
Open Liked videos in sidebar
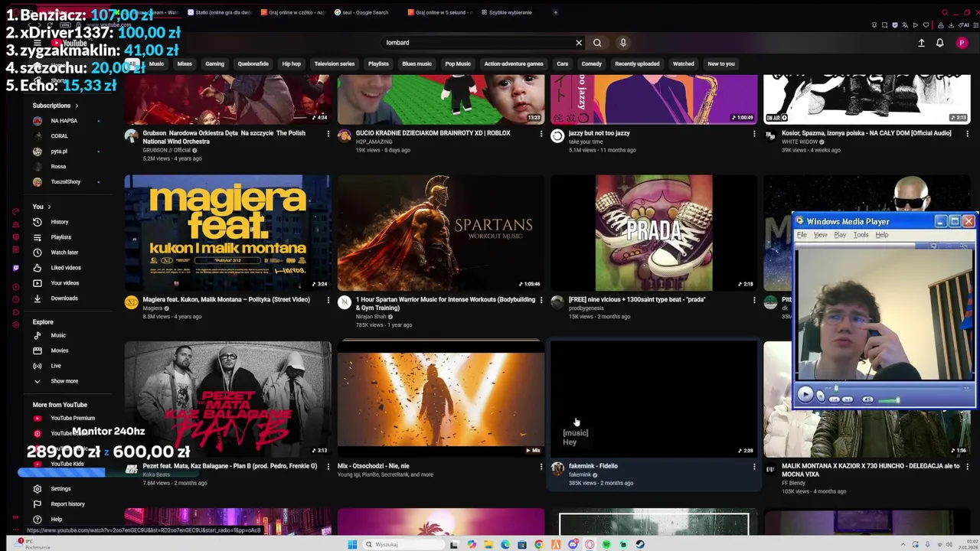coord(65,268)
